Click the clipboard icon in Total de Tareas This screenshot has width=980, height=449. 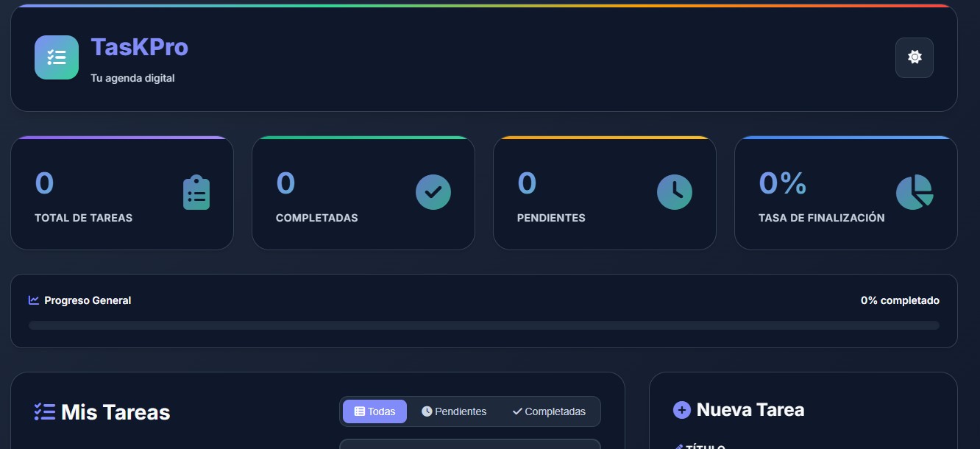[196, 193]
